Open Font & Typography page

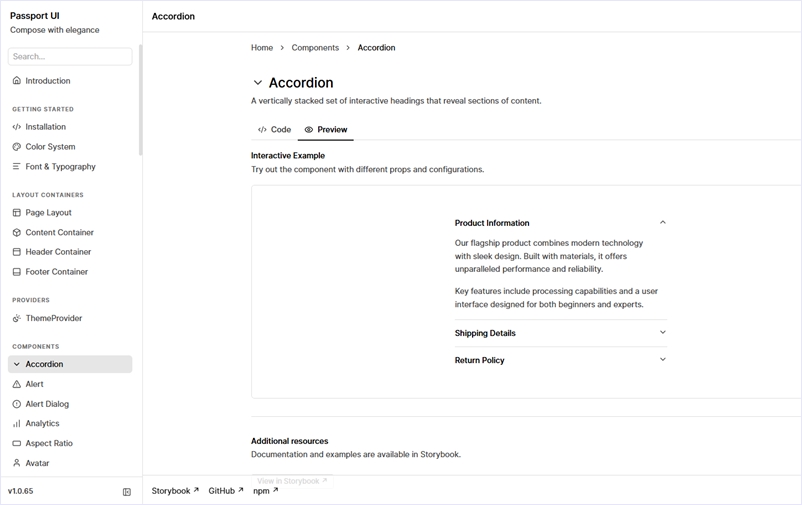point(60,167)
